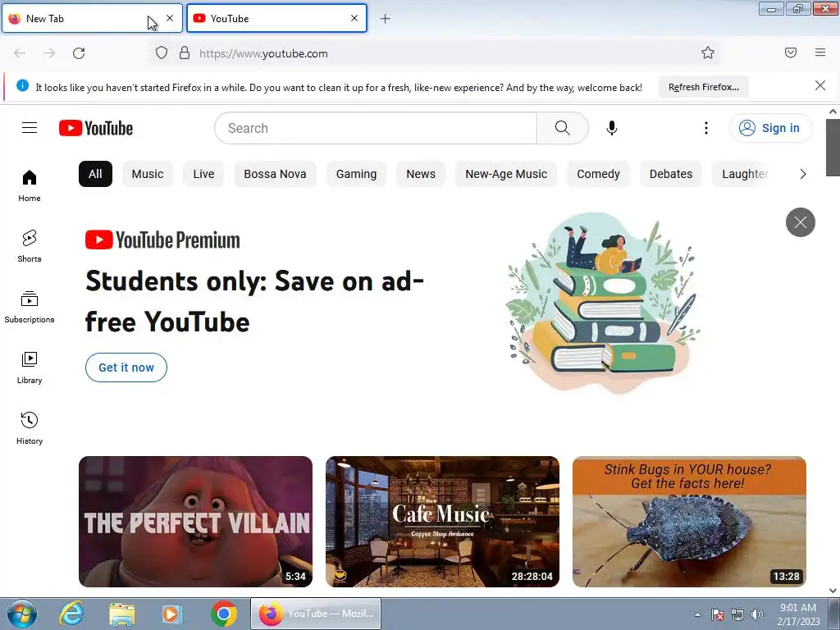Select the Music category chip
Image resolution: width=840 pixels, height=630 pixels.
coord(148,174)
